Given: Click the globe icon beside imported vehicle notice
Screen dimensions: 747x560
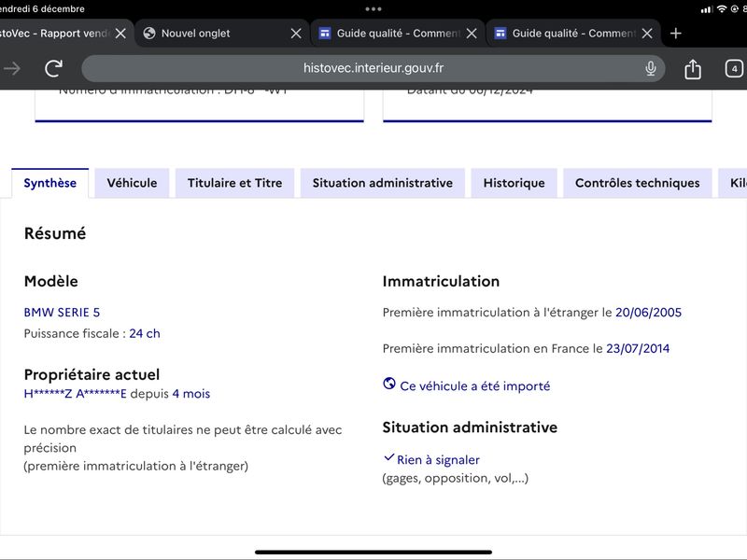Looking at the screenshot, I should (x=389, y=384).
